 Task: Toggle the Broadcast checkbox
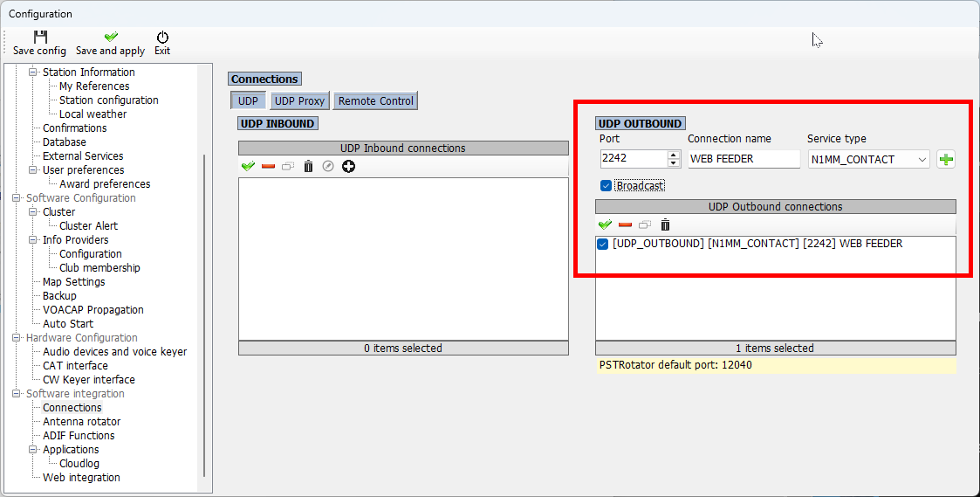[606, 186]
